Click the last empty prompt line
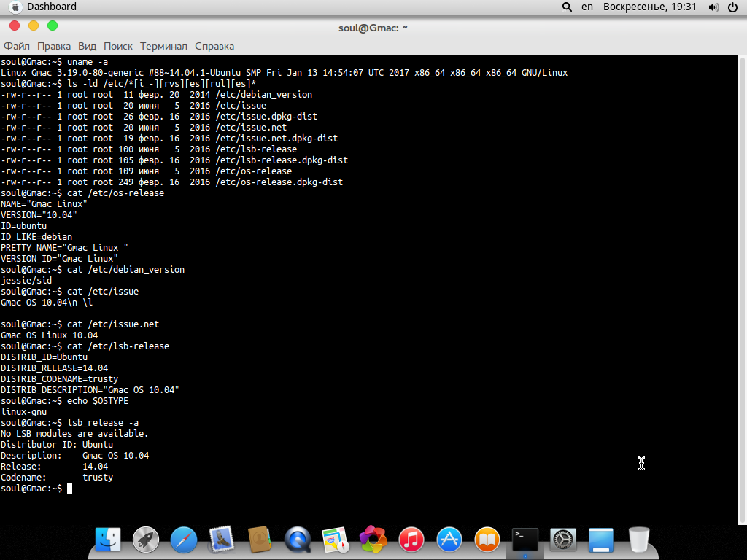 [x=36, y=488]
